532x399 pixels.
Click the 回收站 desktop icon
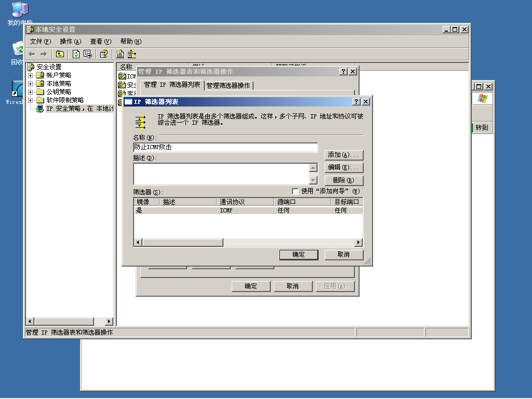point(17,49)
